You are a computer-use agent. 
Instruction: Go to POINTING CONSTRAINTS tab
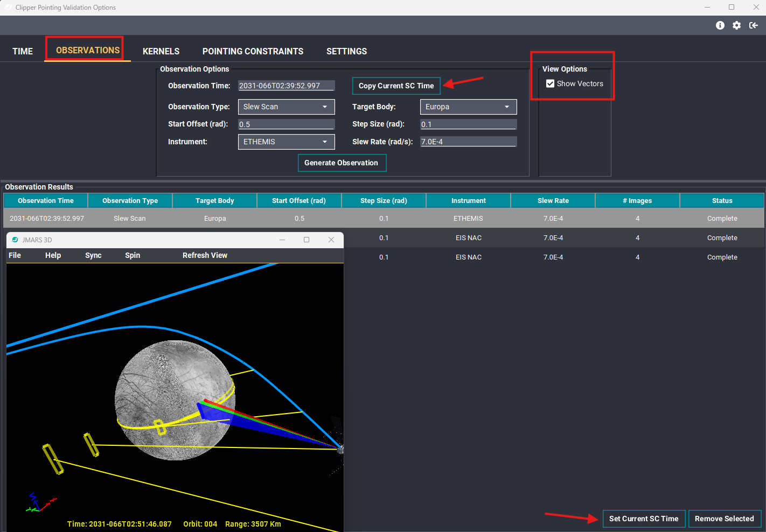253,51
